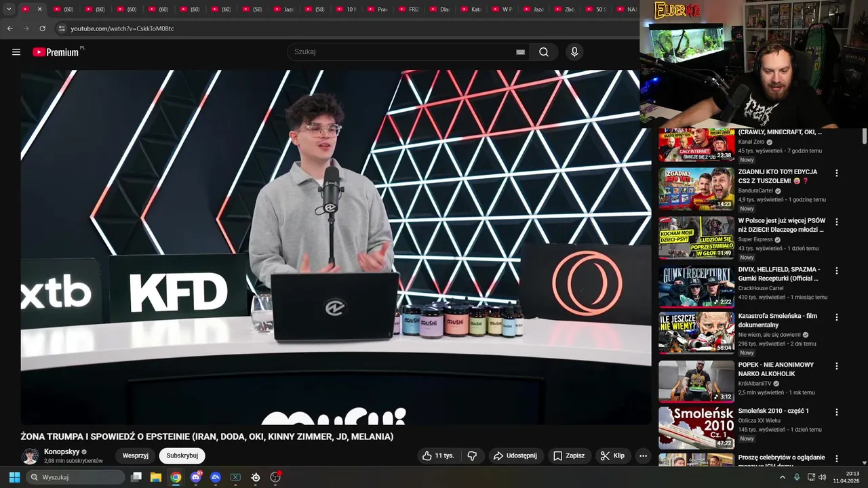Screen dimensions: 868x488
Task: Open title 'POPEK - NIE ANONIMOWY NARKO ALKOHOLIK'
Action: pyautogui.click(x=776, y=369)
